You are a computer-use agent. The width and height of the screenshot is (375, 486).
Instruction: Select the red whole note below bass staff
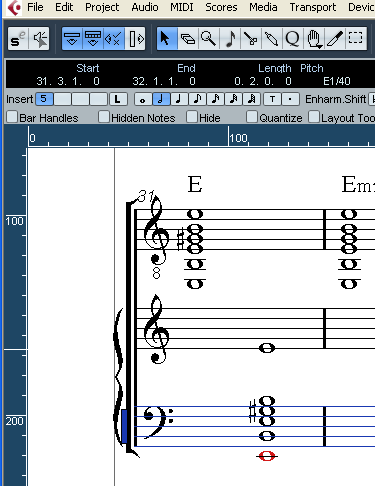[x=267, y=456]
